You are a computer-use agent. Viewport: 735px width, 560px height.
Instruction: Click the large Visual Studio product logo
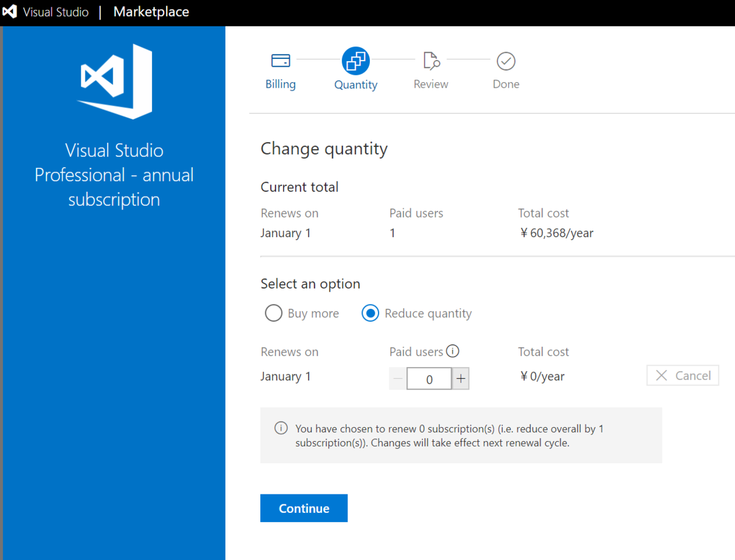pos(115,81)
